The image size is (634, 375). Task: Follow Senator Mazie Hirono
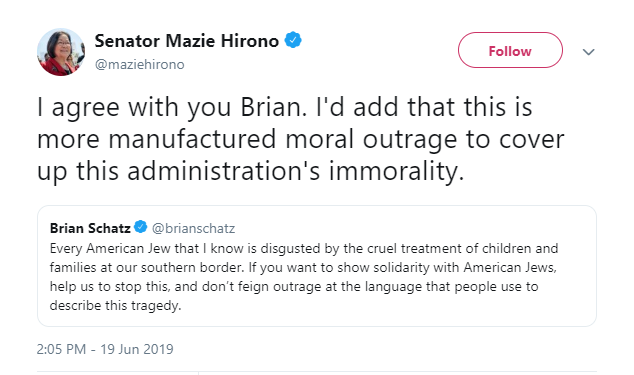tap(510, 50)
